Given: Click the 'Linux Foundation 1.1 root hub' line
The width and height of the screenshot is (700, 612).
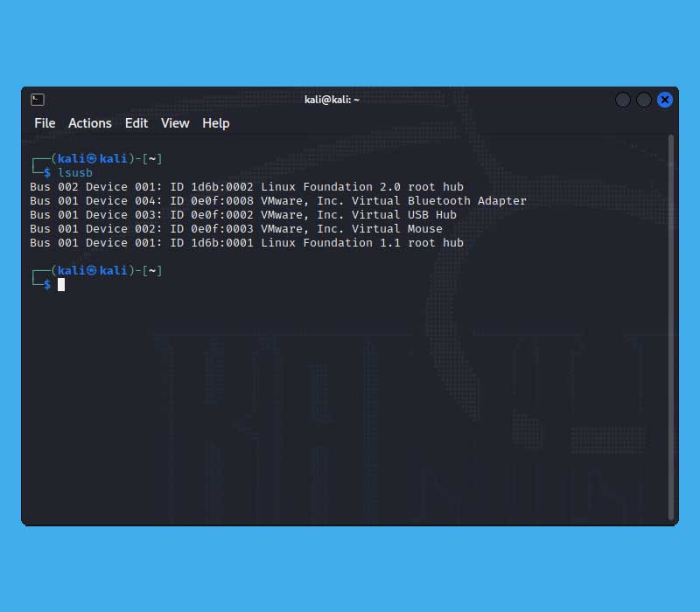Looking at the screenshot, I should coord(247,243).
